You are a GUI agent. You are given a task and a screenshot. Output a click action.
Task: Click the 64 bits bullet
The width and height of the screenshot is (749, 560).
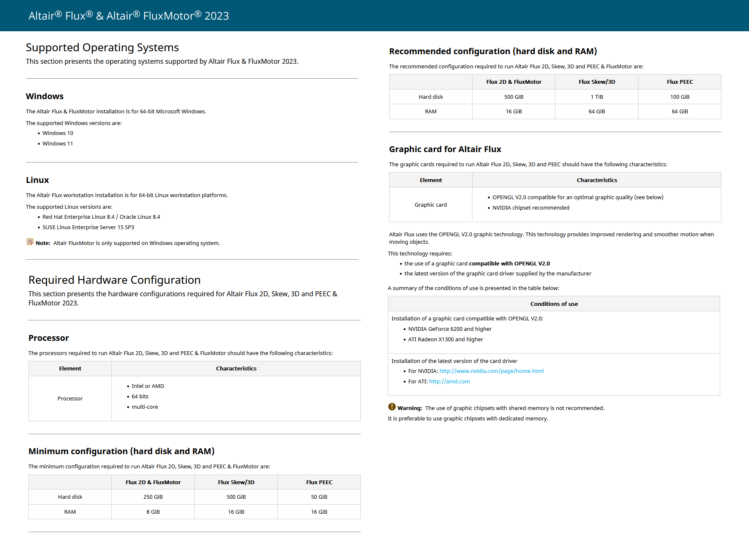pos(140,397)
